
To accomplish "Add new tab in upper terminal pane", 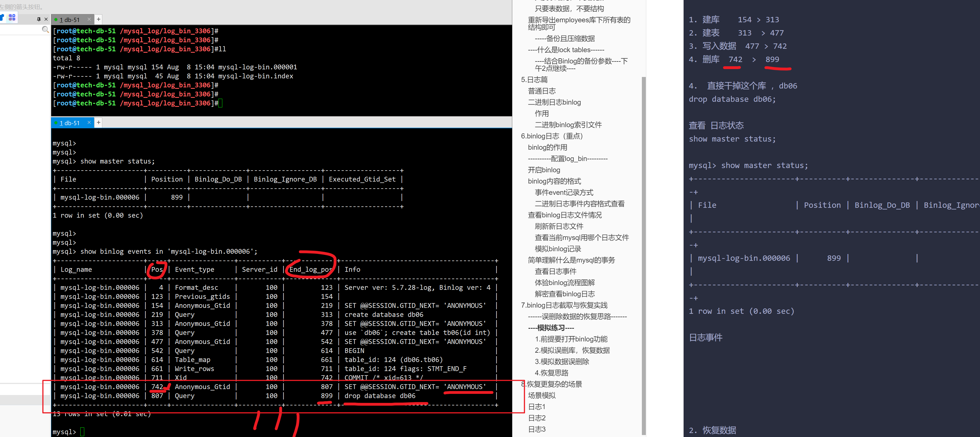I will pyautogui.click(x=99, y=19).
